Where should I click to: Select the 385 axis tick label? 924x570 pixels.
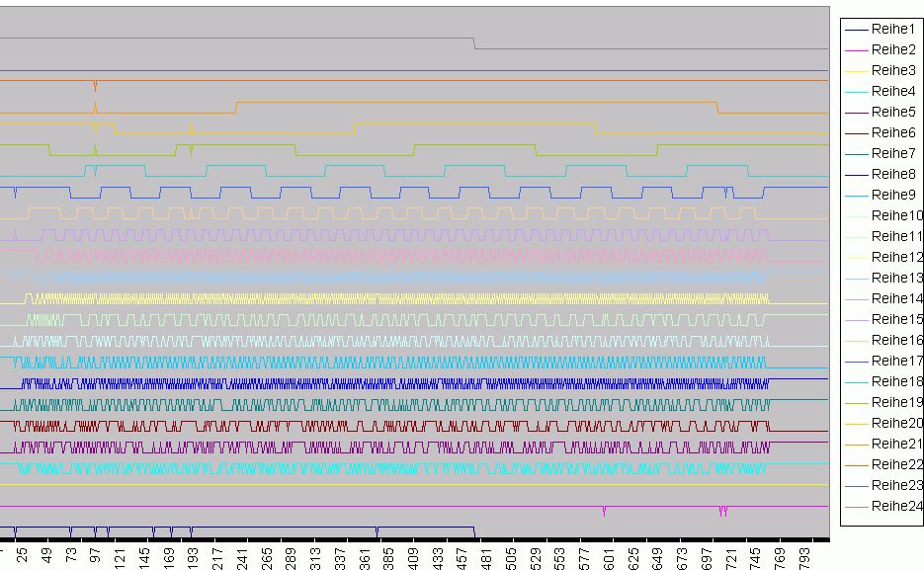(388, 559)
